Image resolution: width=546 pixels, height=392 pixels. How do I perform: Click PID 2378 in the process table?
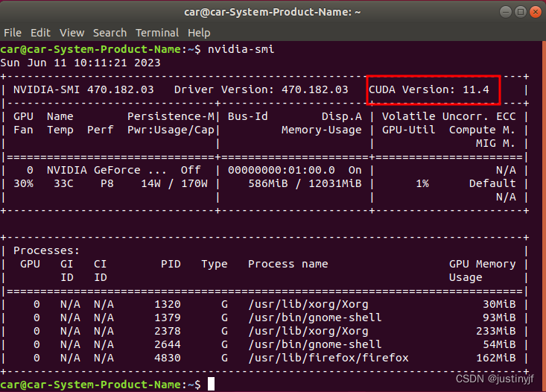[x=168, y=331]
